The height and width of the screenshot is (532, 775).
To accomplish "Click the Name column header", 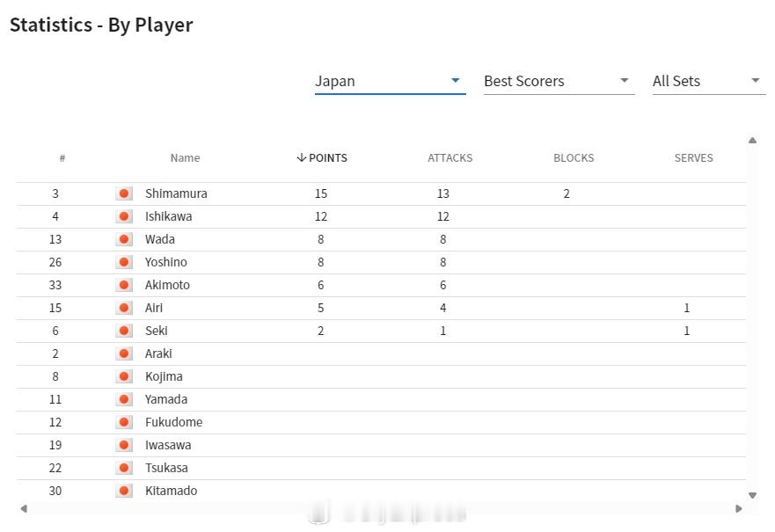I will [x=185, y=158].
